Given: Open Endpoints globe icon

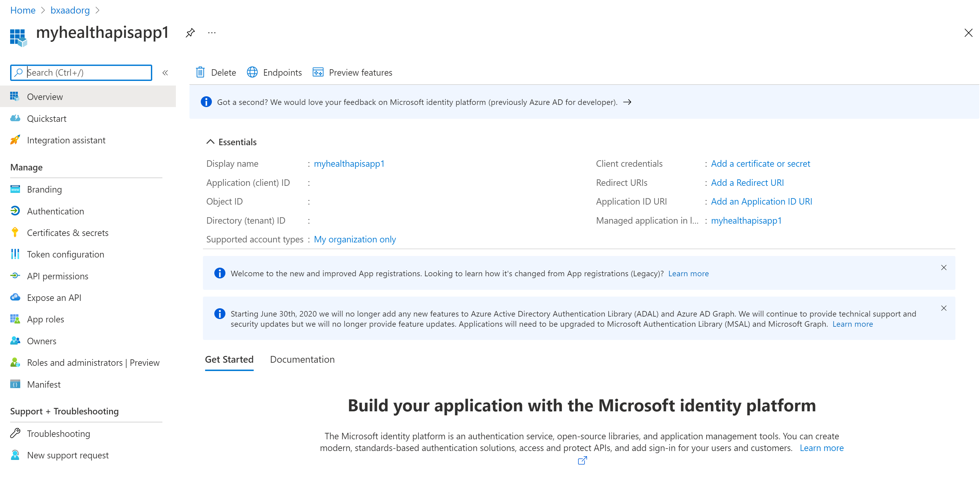Looking at the screenshot, I should click(252, 72).
